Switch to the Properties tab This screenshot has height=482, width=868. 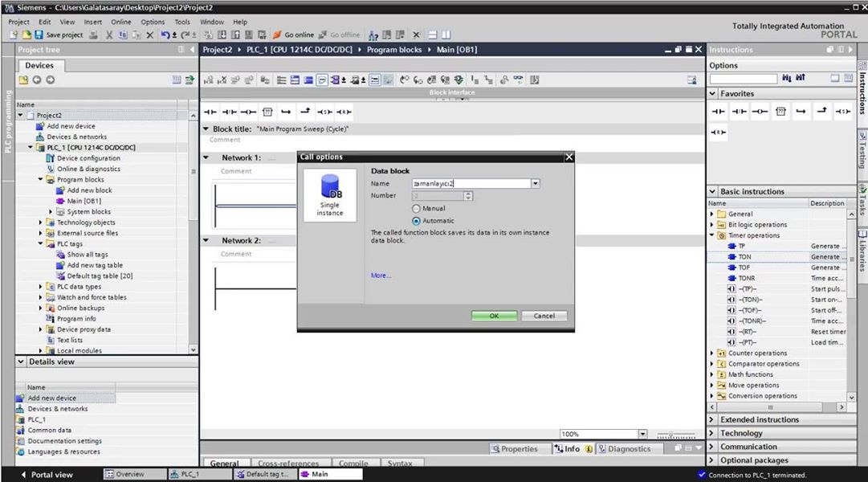point(515,449)
